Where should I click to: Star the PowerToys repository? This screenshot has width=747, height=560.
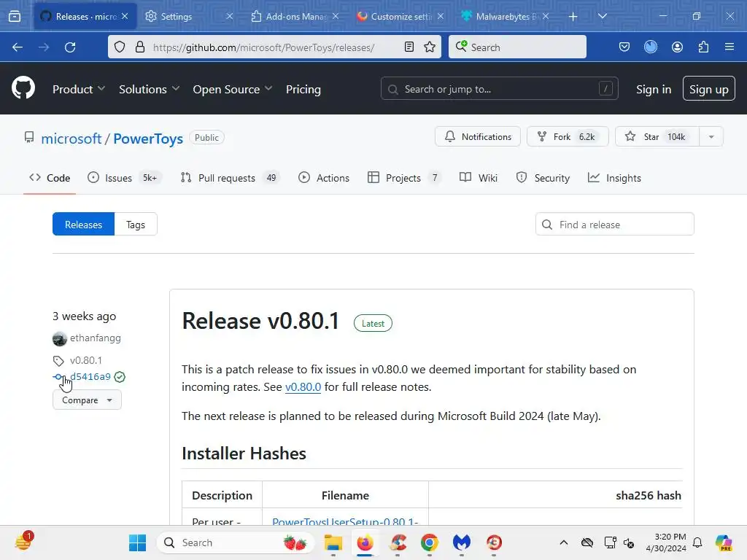pos(657,136)
